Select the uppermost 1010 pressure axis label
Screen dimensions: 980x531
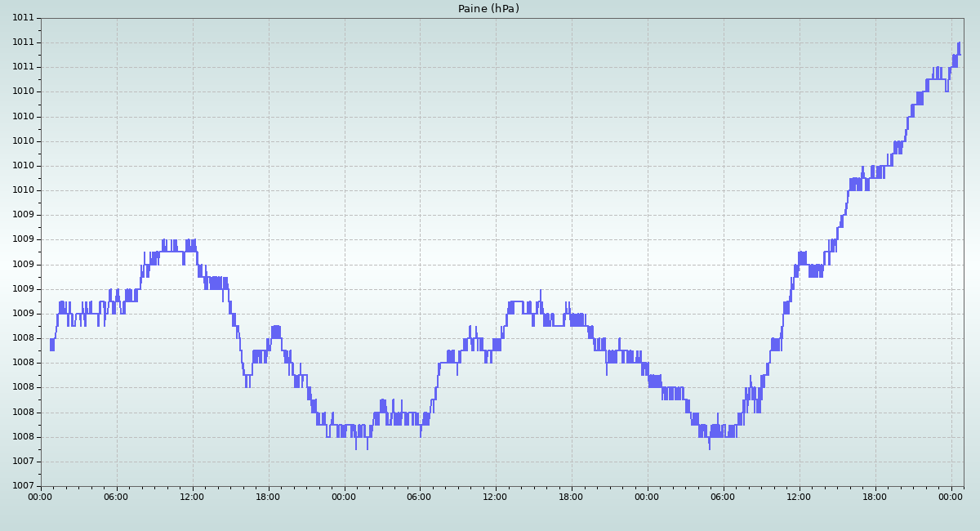pos(23,91)
